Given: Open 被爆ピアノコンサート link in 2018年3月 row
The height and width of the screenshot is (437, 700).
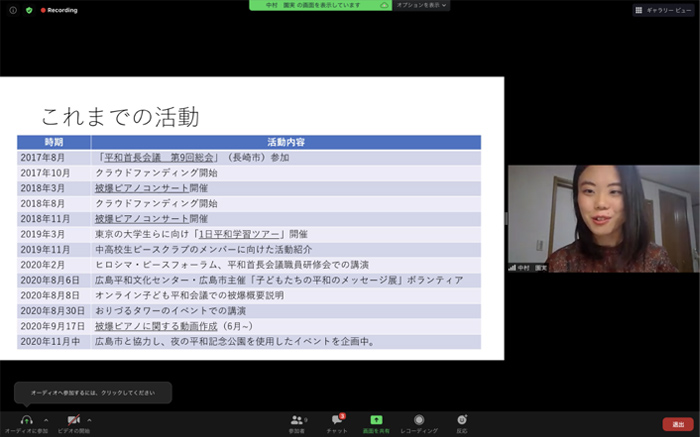Looking at the screenshot, I should (x=142, y=188).
